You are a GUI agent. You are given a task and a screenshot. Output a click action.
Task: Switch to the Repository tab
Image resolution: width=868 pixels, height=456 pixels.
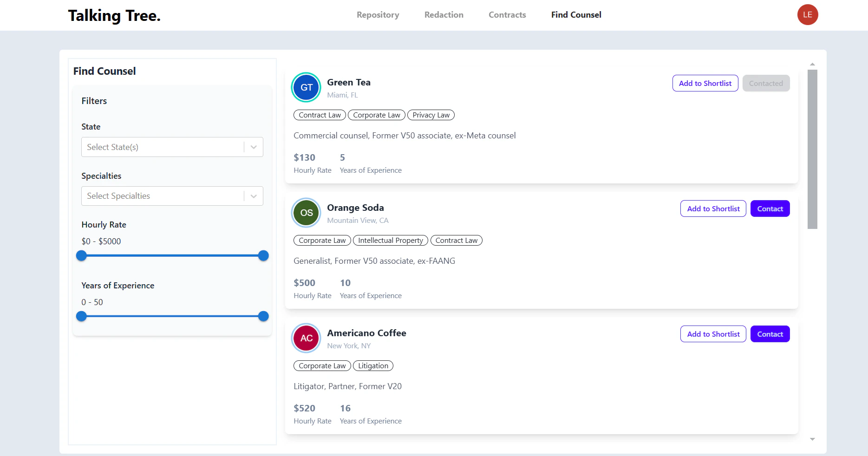378,14
